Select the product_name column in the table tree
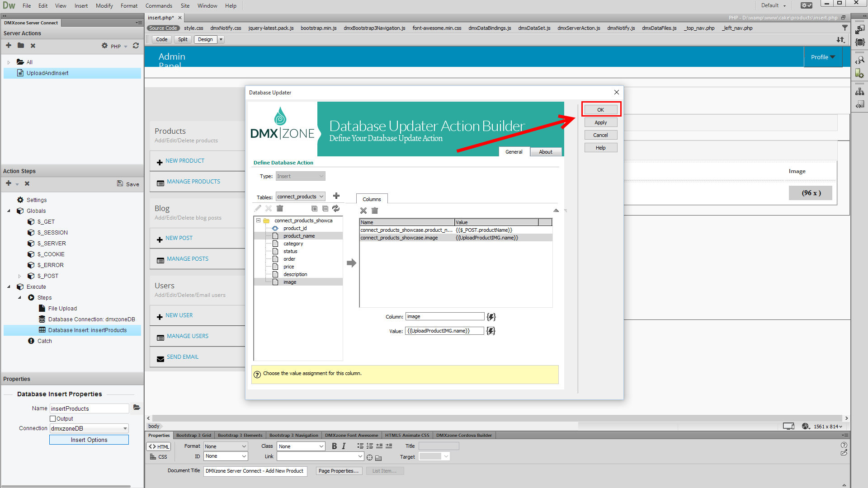Image resolution: width=868 pixels, height=488 pixels. pos(299,236)
